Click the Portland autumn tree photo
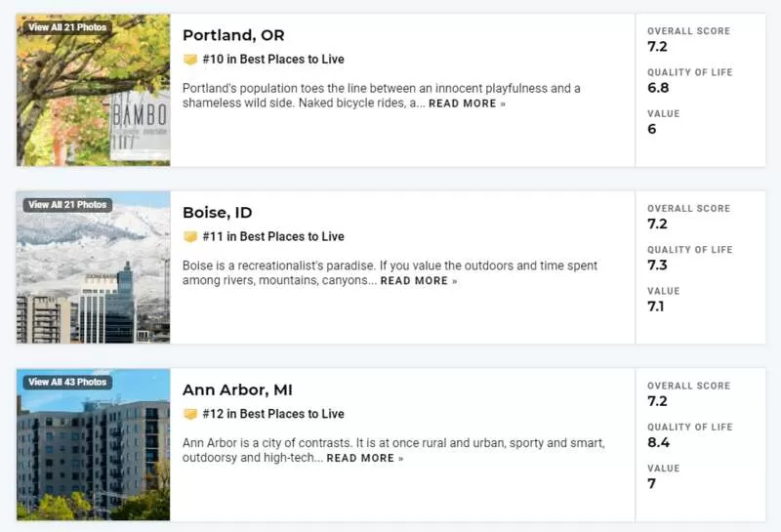Screen dimensions: 781x532 click(x=93, y=90)
